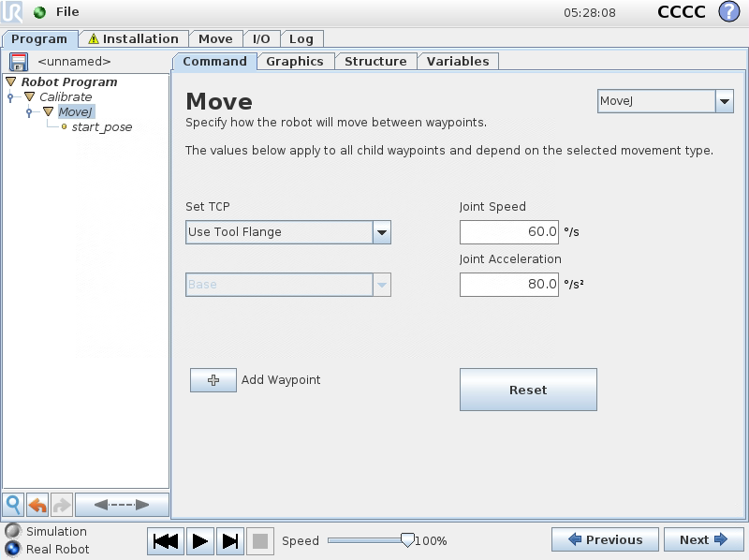Collapse the Calibrate node triangle
Viewport: 749px width, 560px height.
point(30,96)
